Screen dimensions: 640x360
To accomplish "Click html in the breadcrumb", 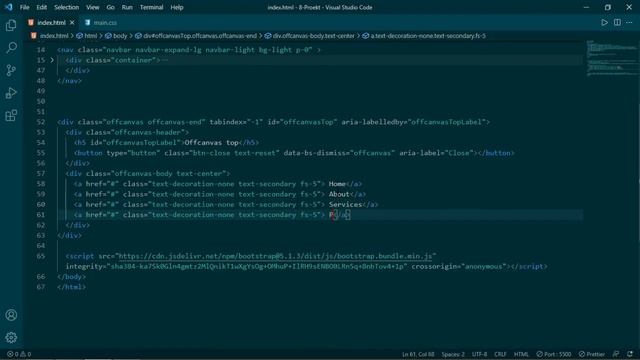I will [x=90, y=36].
